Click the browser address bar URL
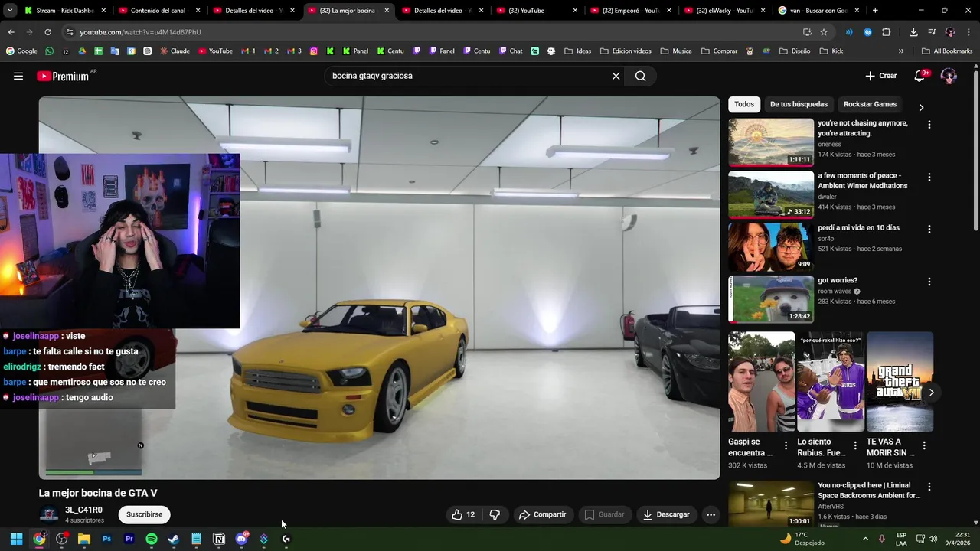 [x=140, y=32]
